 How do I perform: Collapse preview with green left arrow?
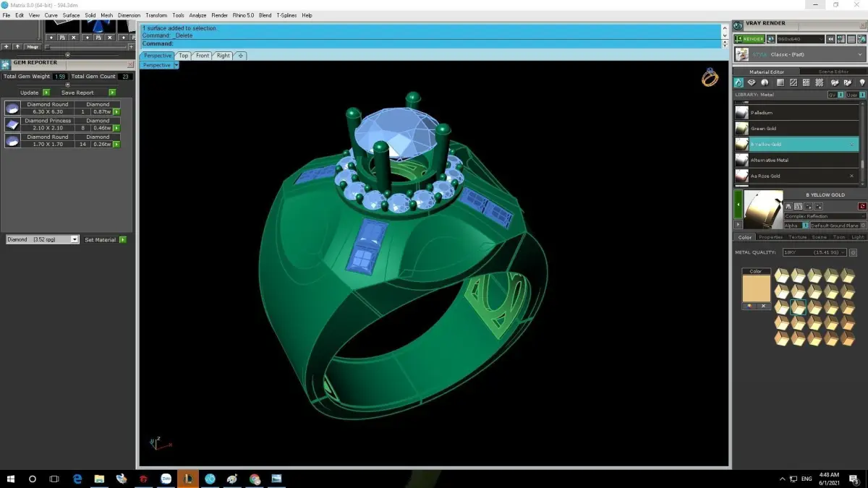tap(739, 205)
